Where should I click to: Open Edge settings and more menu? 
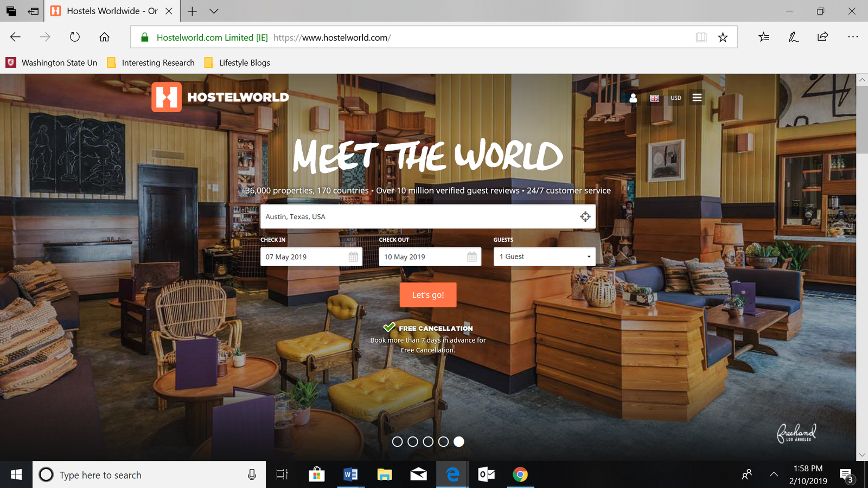click(x=853, y=37)
